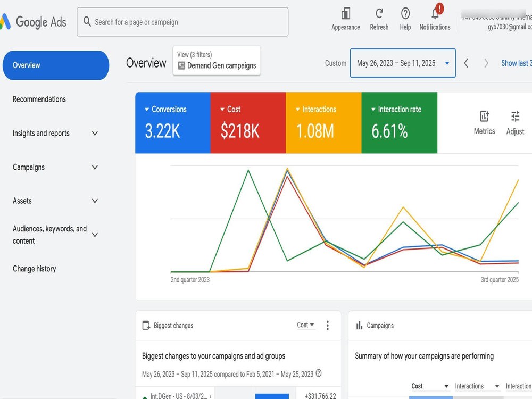Click the Overview page heading
The image size is (532, 399).
point(146,63)
